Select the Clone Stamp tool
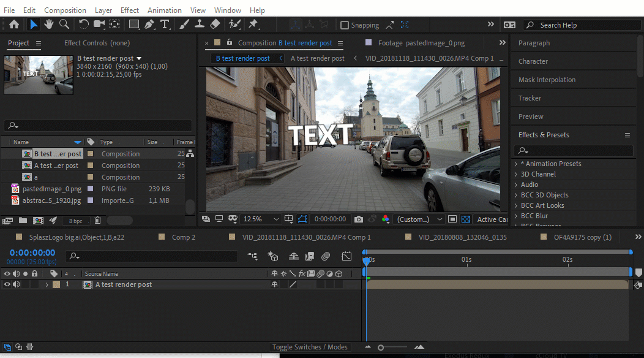This screenshot has height=358, width=644. click(x=200, y=25)
